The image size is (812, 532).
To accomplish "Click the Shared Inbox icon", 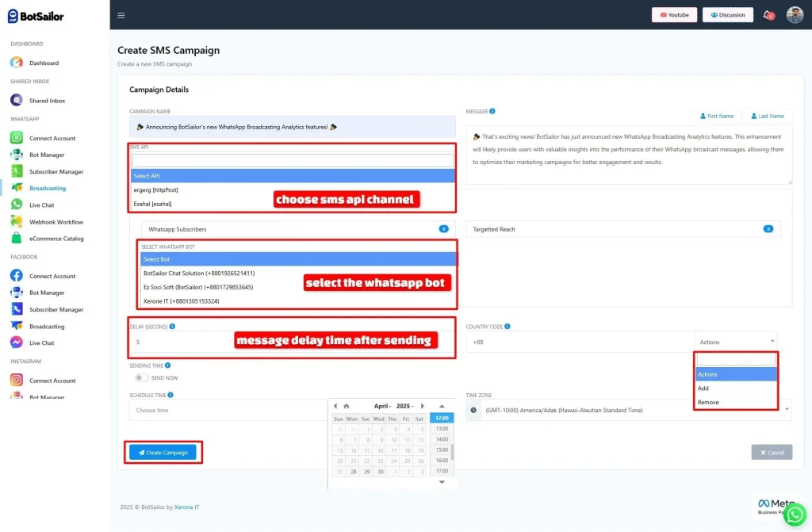I will pyautogui.click(x=17, y=100).
